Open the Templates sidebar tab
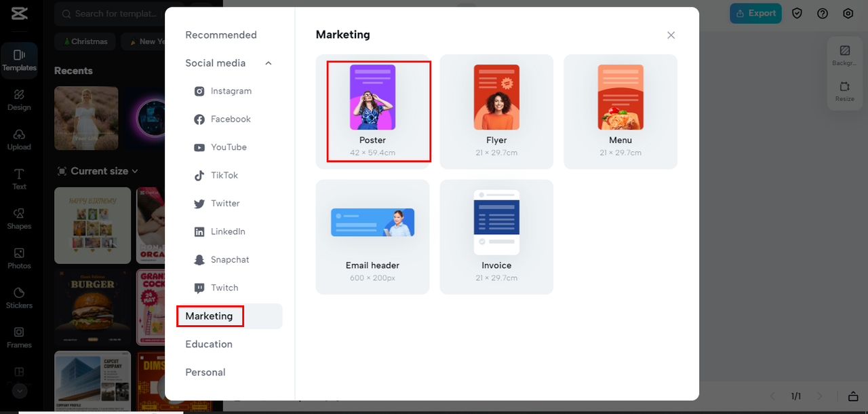The width and height of the screenshot is (868, 414). coord(19,60)
